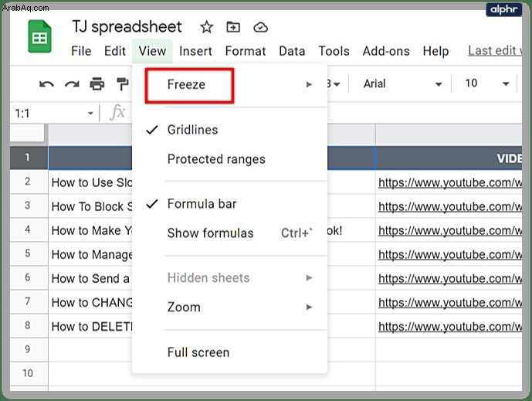The width and height of the screenshot is (532, 401).
Task: Select cell "How To Block S"
Action: click(90, 206)
